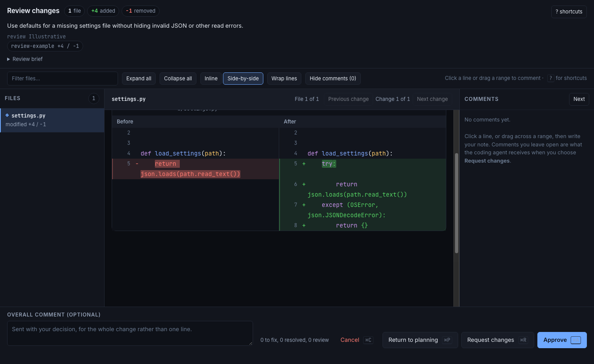Click Request changes
This screenshot has height=364, width=594.
coord(497,340)
